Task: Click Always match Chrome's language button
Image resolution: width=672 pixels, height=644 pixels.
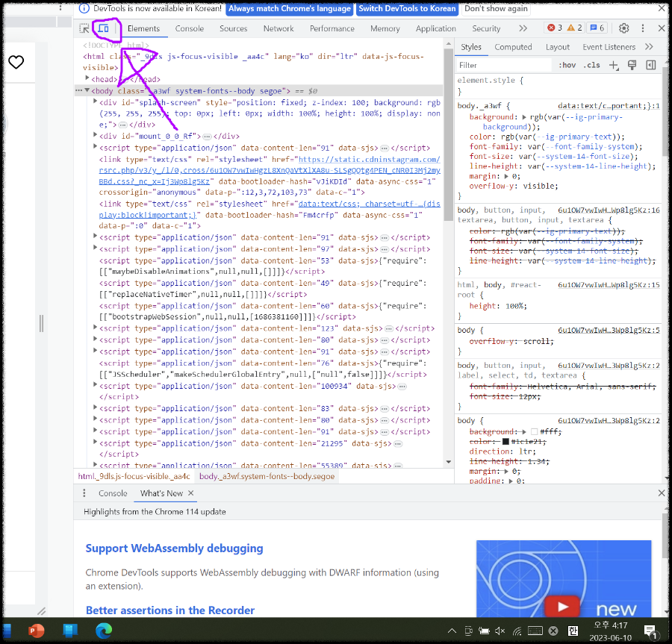Action: click(289, 8)
